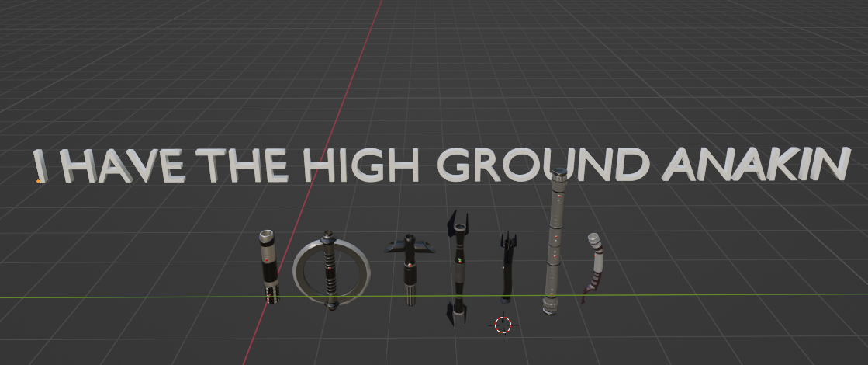The image size is (868, 365).
Task: Select the small thin black claw-topped hilt
Action: pos(507,267)
